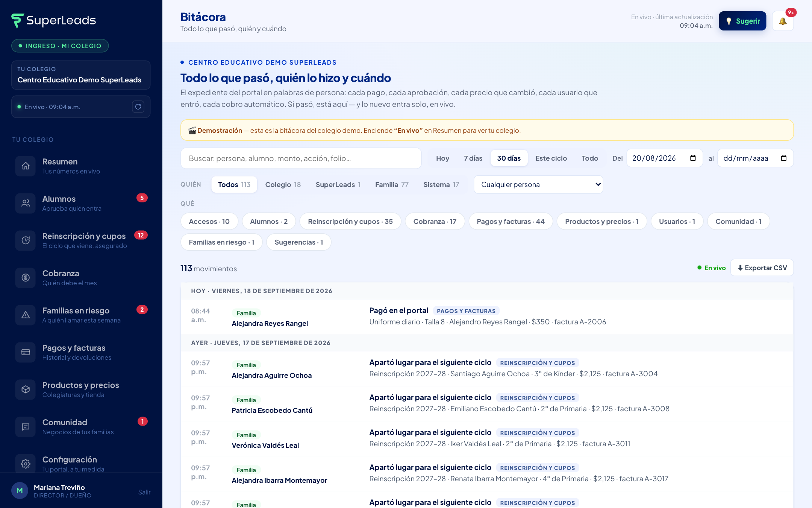
Task: Select the Hoy time range
Action: (442, 158)
